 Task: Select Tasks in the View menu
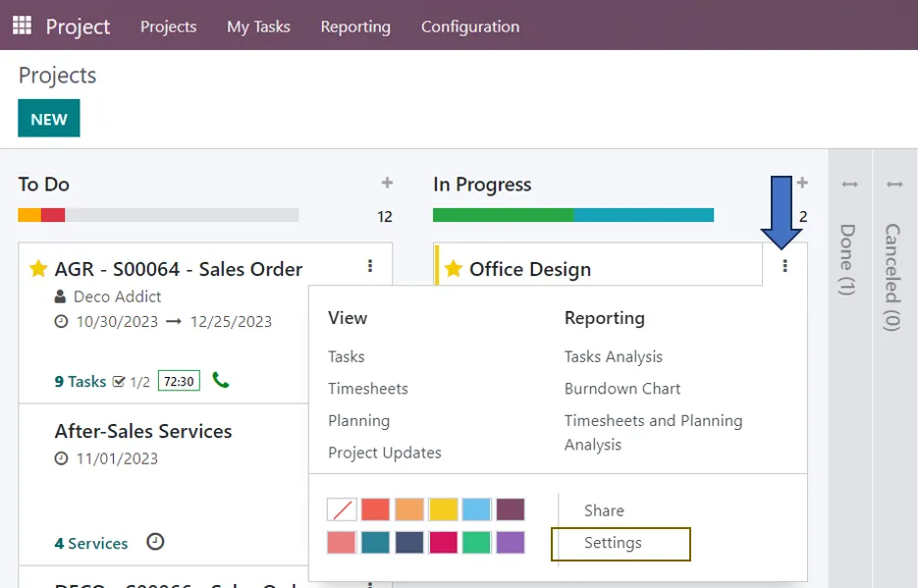click(x=347, y=356)
